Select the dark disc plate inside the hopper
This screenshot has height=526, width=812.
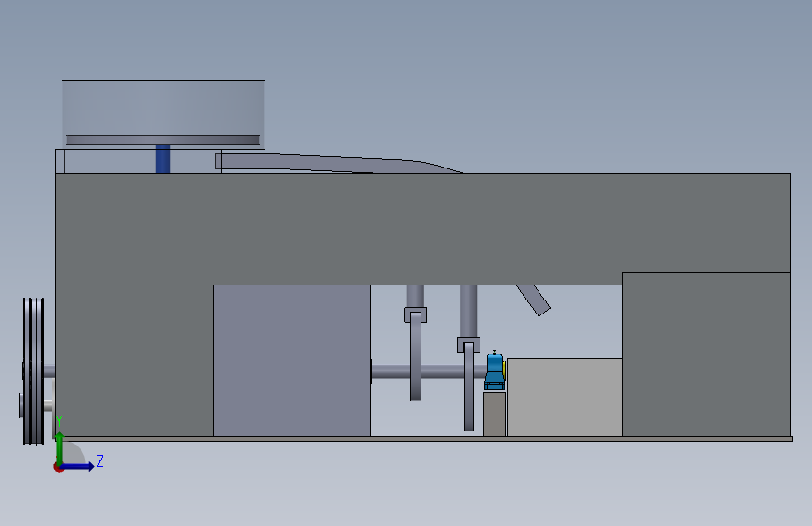[163, 139]
